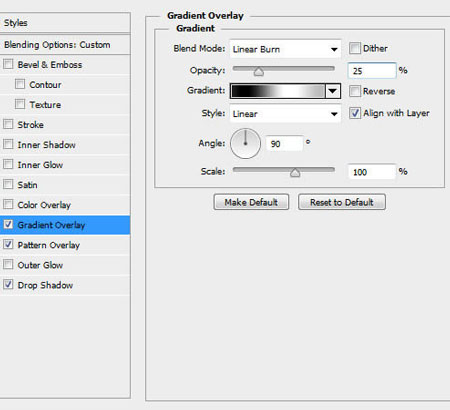Enable the Satin checkbox
Image resolution: width=450 pixels, height=410 pixels.
tap(8, 184)
